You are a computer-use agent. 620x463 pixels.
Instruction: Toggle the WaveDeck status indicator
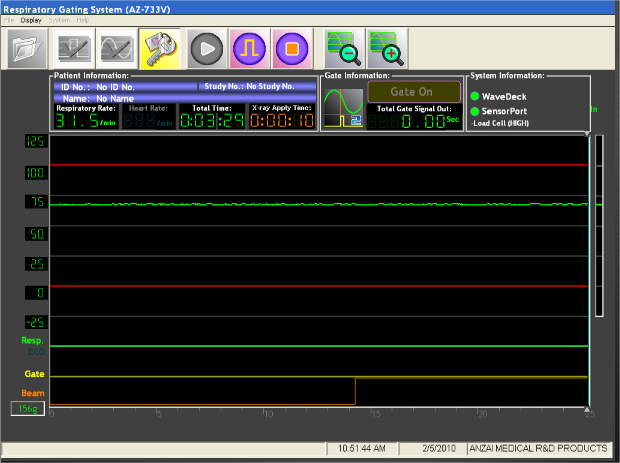474,95
